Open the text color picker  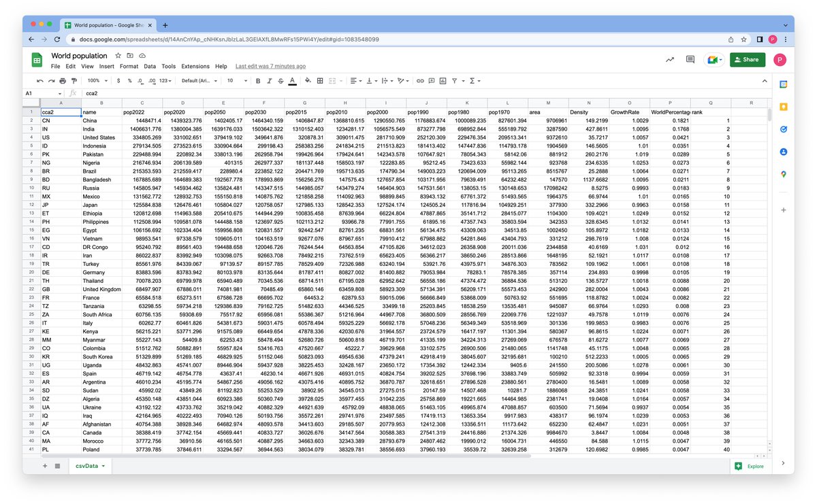(292, 80)
